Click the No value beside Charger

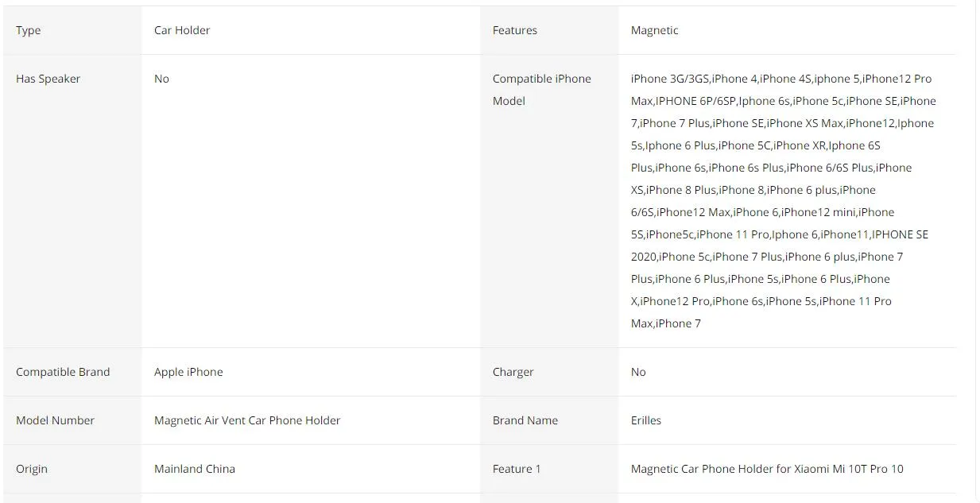coord(638,372)
